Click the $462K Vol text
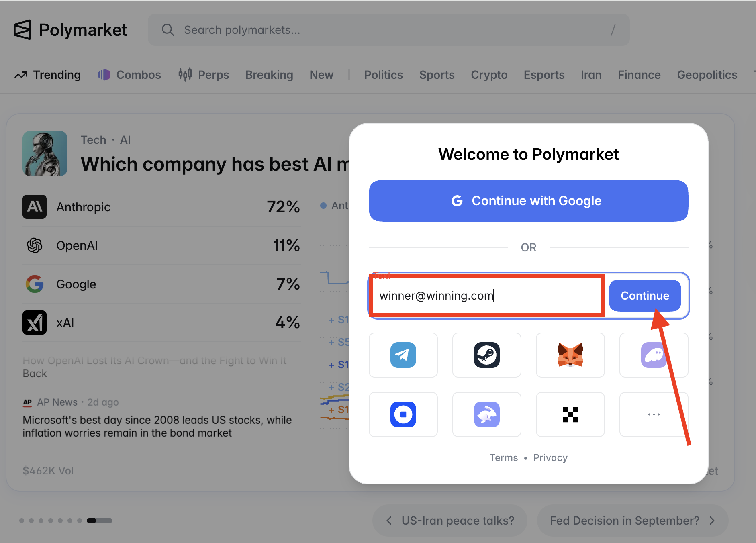The image size is (756, 543). pos(48,471)
